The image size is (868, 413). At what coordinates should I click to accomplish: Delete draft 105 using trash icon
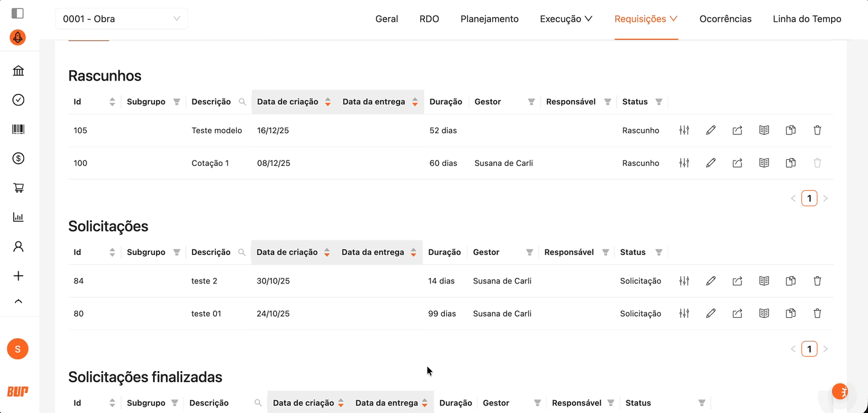(817, 130)
